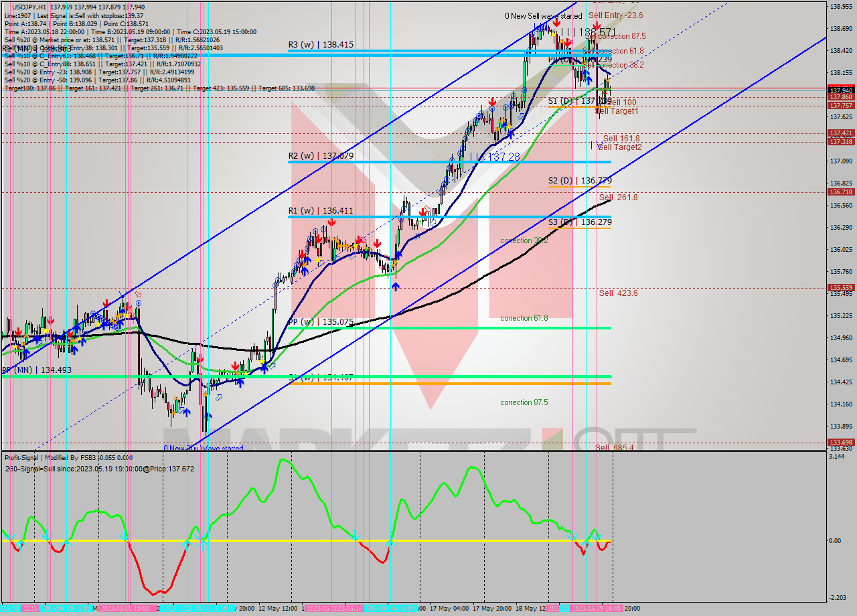Click the red sell arrow above the 138.571 peak
The height and width of the screenshot is (616, 857).
pos(597,25)
